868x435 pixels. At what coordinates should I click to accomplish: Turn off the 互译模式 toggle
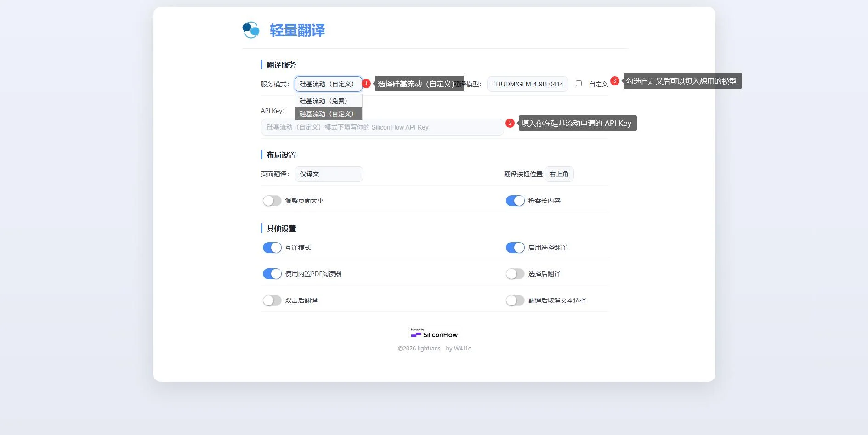tap(272, 248)
